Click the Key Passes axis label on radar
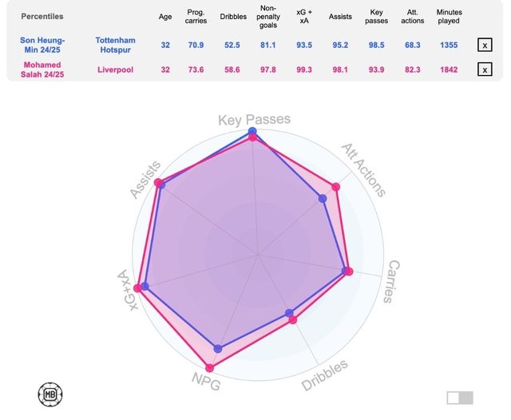511x420 pixels. point(254,120)
